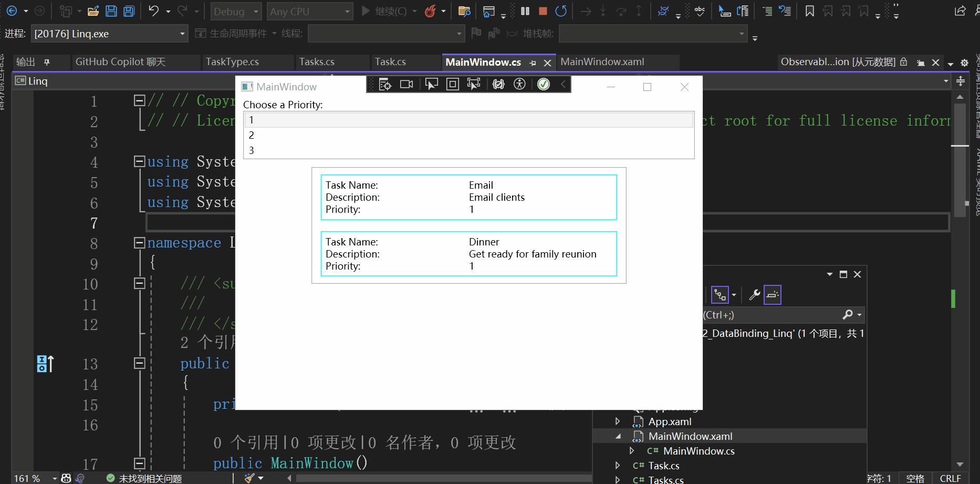Select the element-picker tool in the XAML toolbar
This screenshot has width=980, height=484.
point(432,84)
